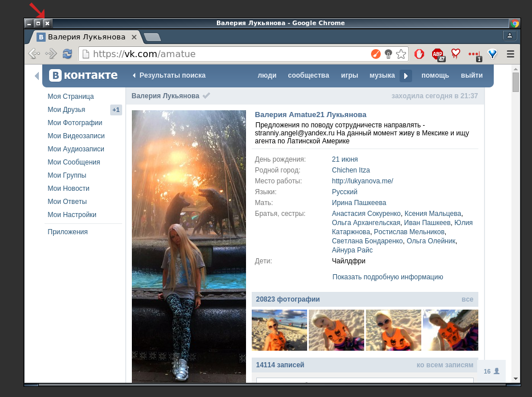Click the music play button in header
The height and width of the screenshot is (397, 532).
tap(406, 75)
